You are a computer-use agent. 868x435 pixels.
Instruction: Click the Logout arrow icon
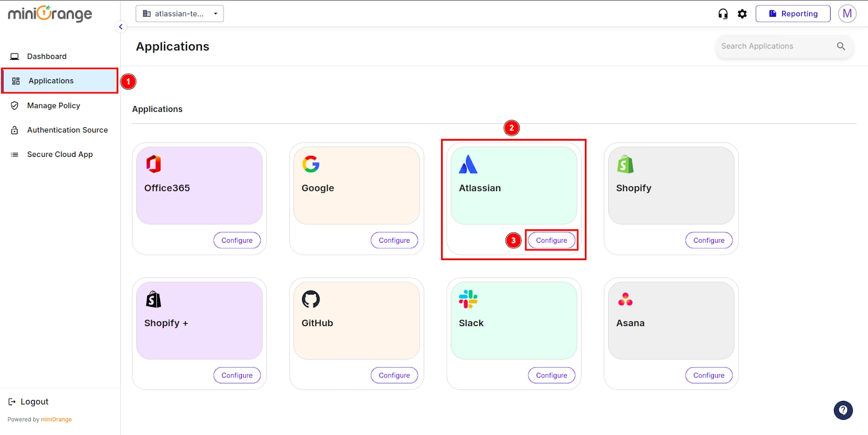(12, 402)
